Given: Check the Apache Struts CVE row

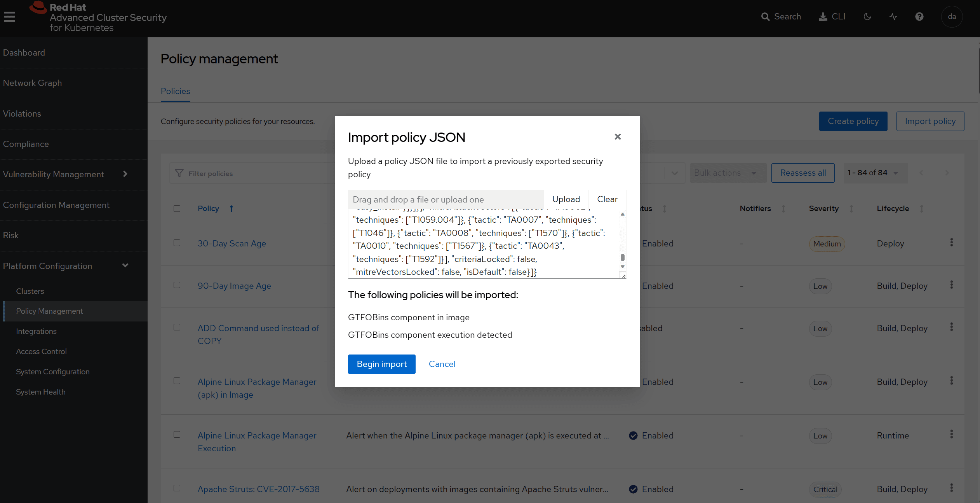Looking at the screenshot, I should tap(177, 488).
